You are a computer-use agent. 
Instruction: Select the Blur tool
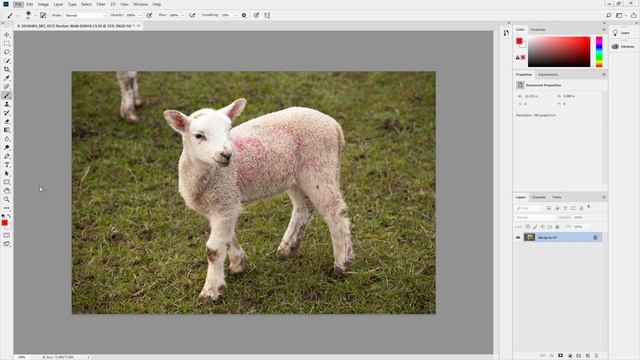coord(7,139)
